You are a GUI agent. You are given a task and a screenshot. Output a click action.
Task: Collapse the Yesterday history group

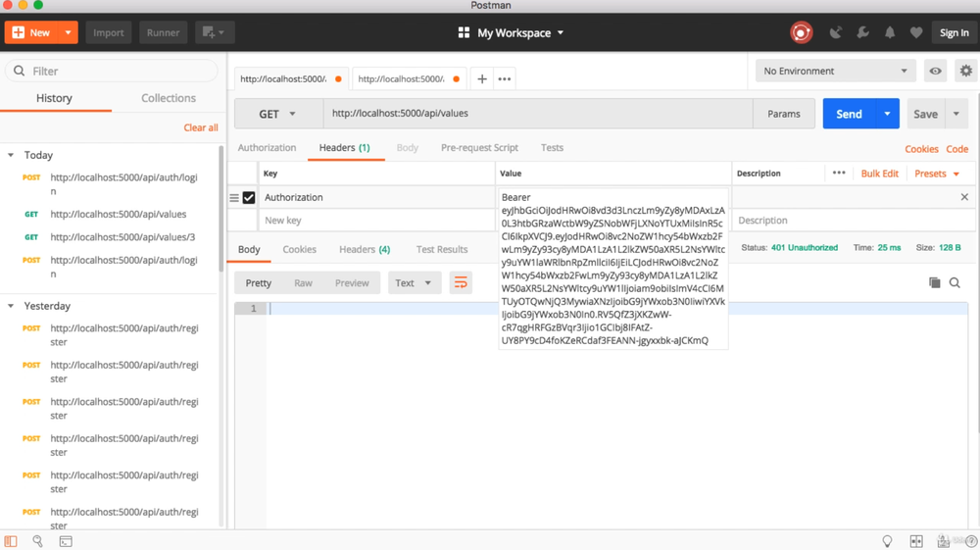pyautogui.click(x=11, y=306)
